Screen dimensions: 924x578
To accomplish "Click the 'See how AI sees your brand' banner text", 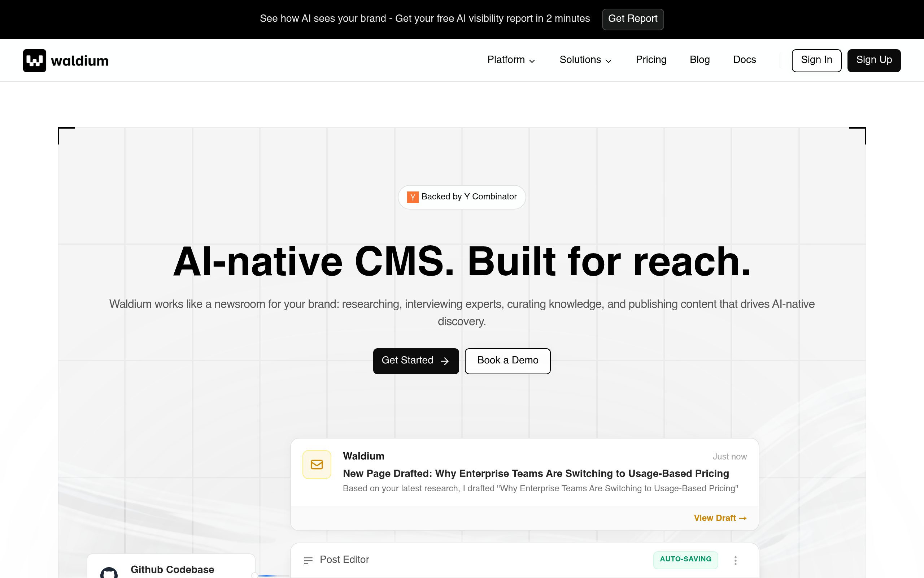I will (x=424, y=19).
